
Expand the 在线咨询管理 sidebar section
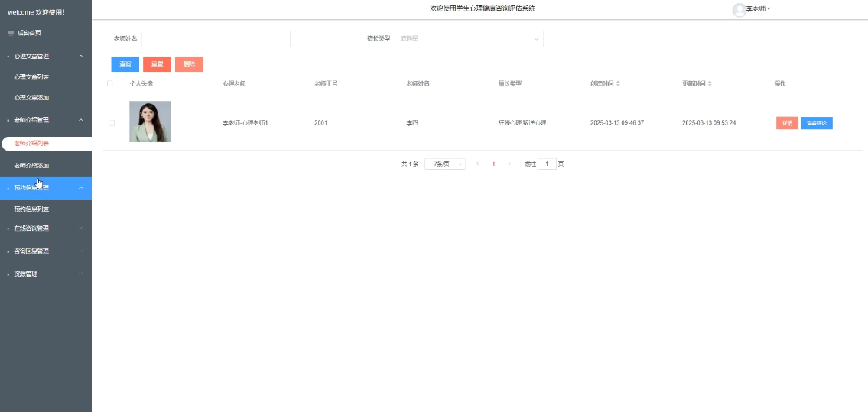[x=45, y=228]
